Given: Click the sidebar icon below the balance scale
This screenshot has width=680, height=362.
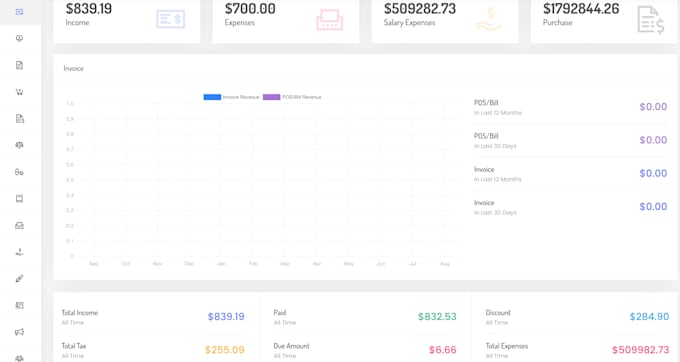Looking at the screenshot, I should pyautogui.click(x=20, y=172).
